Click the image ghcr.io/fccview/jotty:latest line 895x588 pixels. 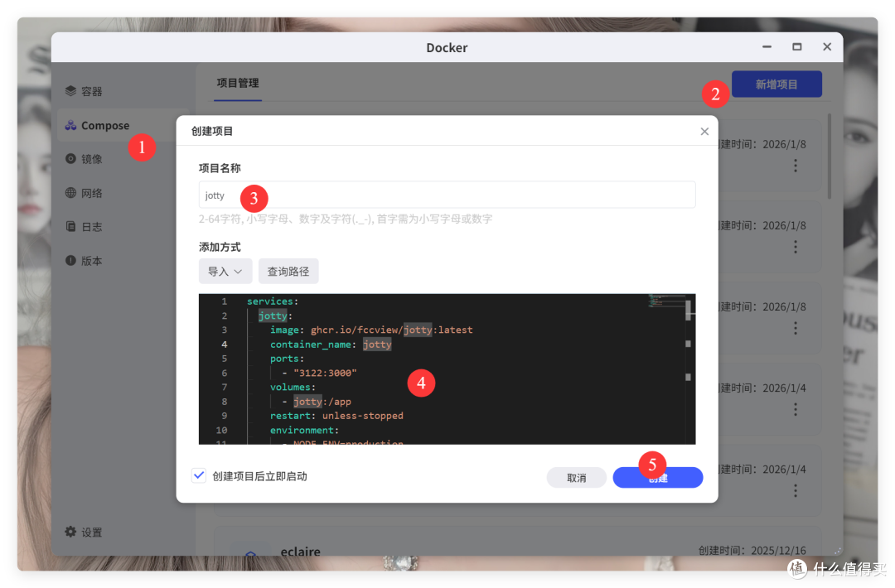(x=371, y=330)
